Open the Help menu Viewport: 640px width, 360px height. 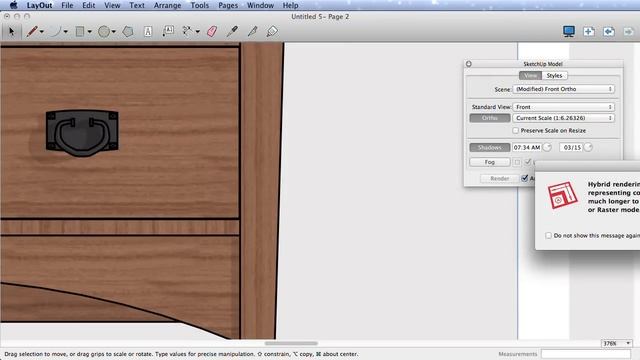pyautogui.click(x=291, y=5)
